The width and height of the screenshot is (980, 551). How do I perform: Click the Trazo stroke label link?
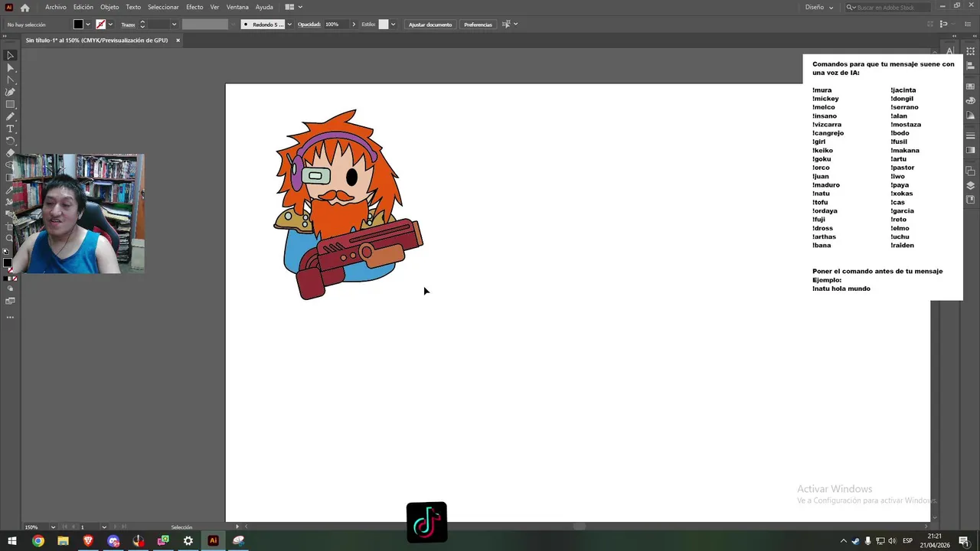pos(128,24)
